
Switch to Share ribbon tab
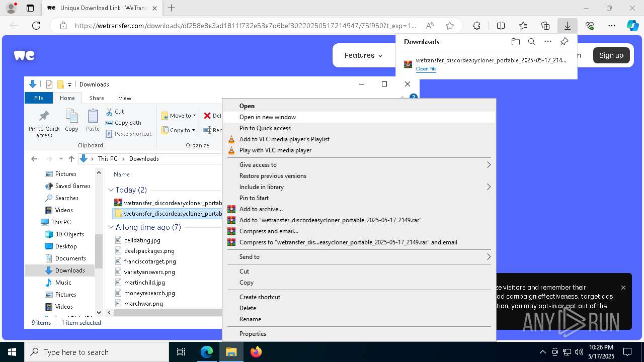pyautogui.click(x=97, y=98)
